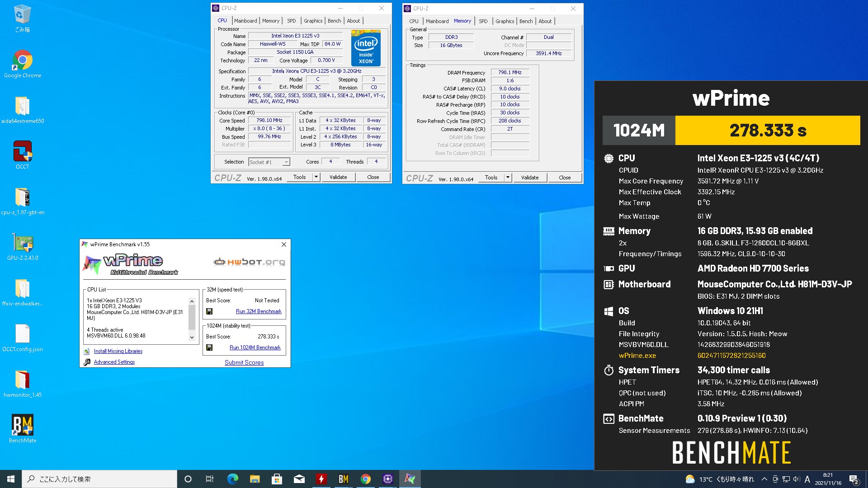Open cpu-z_1.97-gbt-en zip folder

pos(22,201)
